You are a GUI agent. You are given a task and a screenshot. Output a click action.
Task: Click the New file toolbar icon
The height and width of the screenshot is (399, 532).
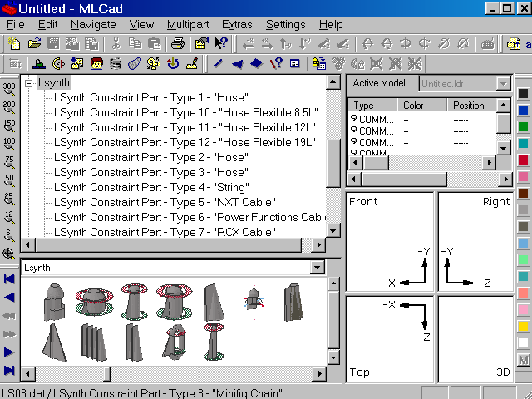[14, 43]
